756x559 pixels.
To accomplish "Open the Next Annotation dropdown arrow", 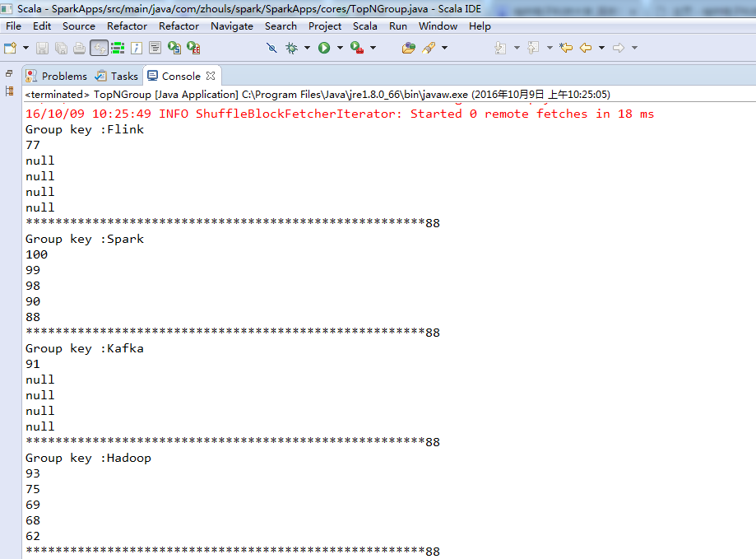I will pos(517,48).
